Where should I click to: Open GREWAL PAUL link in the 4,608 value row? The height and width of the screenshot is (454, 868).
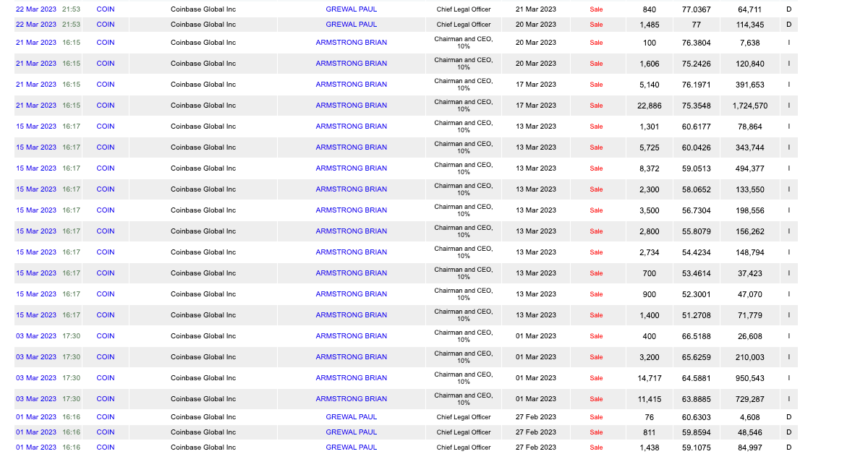tap(351, 417)
